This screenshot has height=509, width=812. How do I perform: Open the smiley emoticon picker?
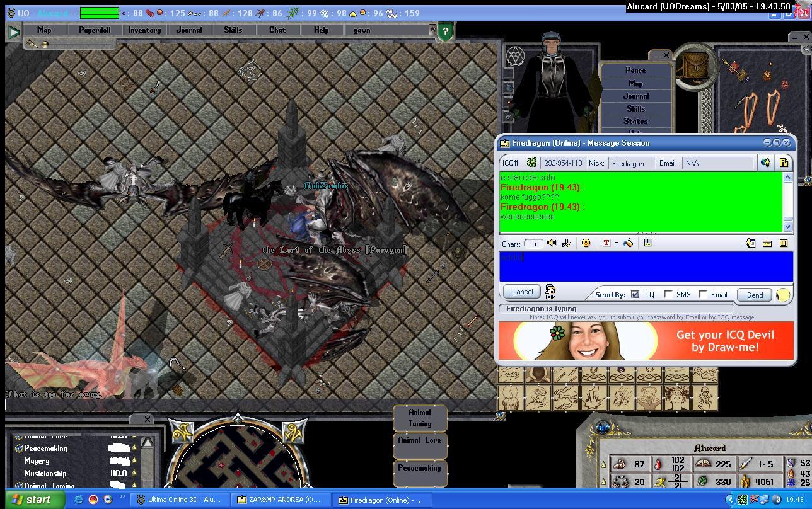point(586,243)
